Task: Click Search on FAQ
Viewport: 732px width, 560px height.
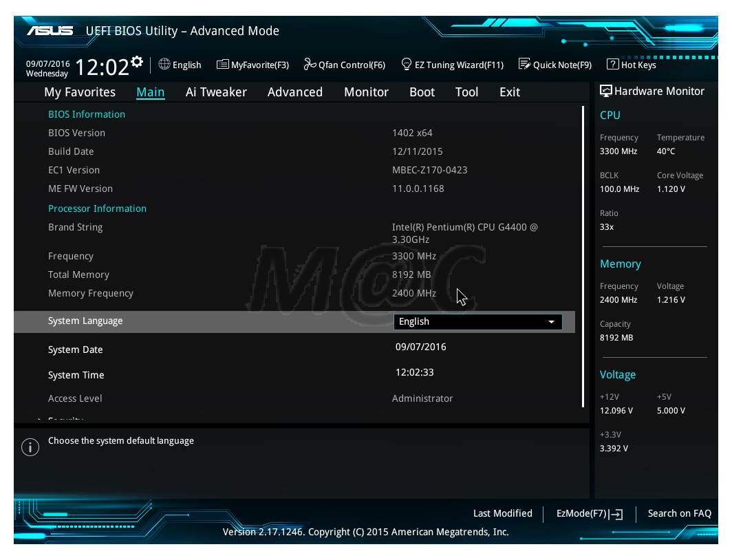Action: pos(679,513)
